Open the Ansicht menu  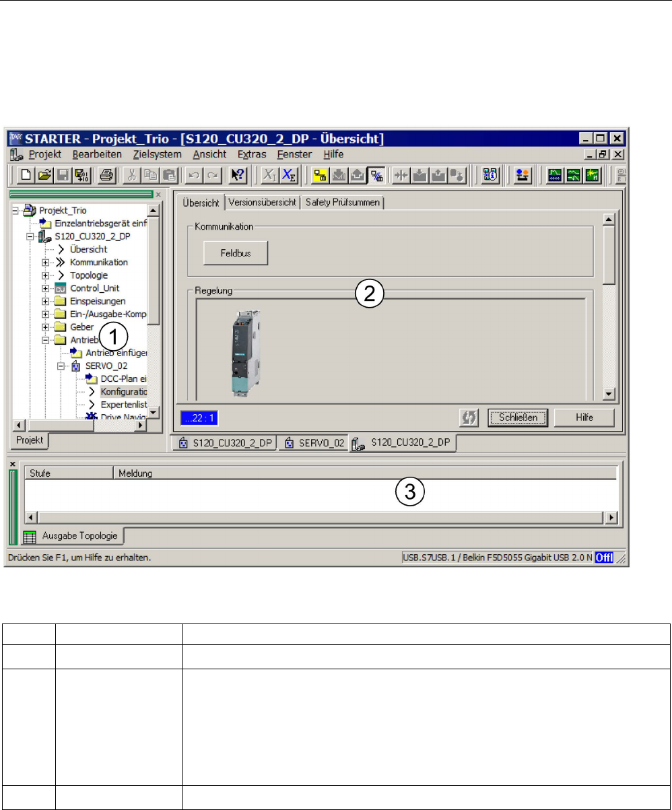[209, 154]
